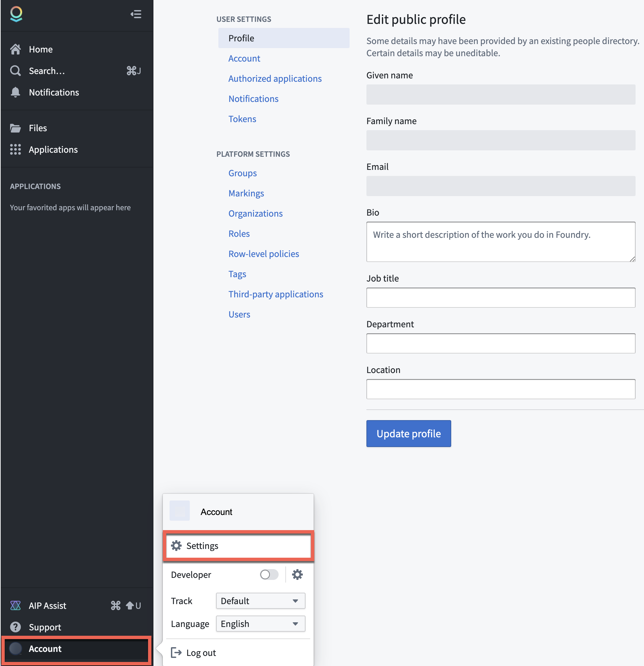
Task: Select Log out in account popup
Action: [238, 653]
